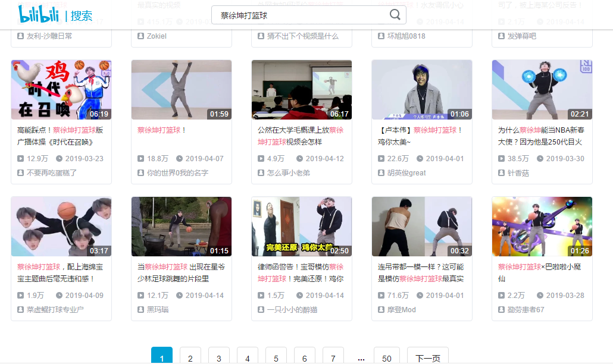The width and height of the screenshot is (613, 364).
Task: Click uploader icon next to 勤劳患者67
Action: (x=502, y=309)
